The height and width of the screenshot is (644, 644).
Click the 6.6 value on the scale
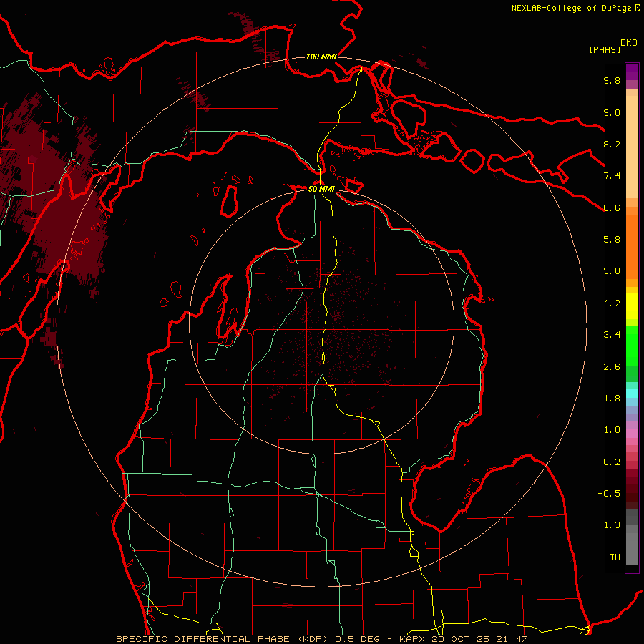click(x=612, y=208)
